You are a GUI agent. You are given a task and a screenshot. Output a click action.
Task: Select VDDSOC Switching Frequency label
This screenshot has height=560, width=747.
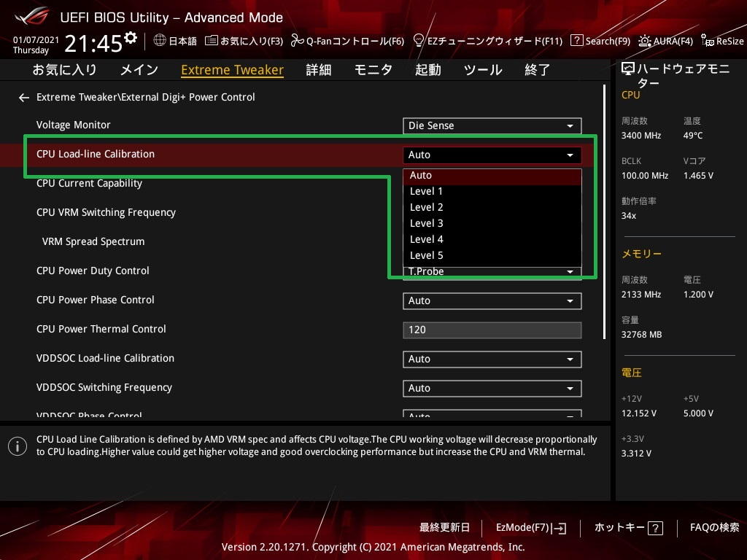[x=104, y=388]
